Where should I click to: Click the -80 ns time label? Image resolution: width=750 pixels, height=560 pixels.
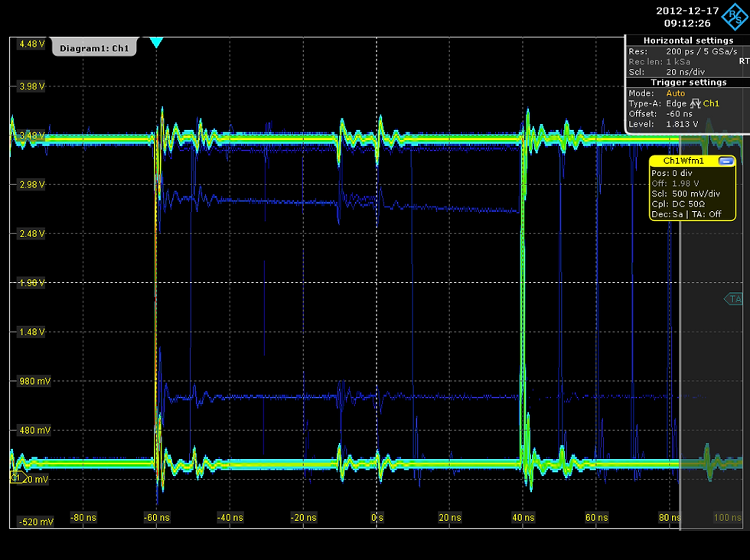click(83, 517)
